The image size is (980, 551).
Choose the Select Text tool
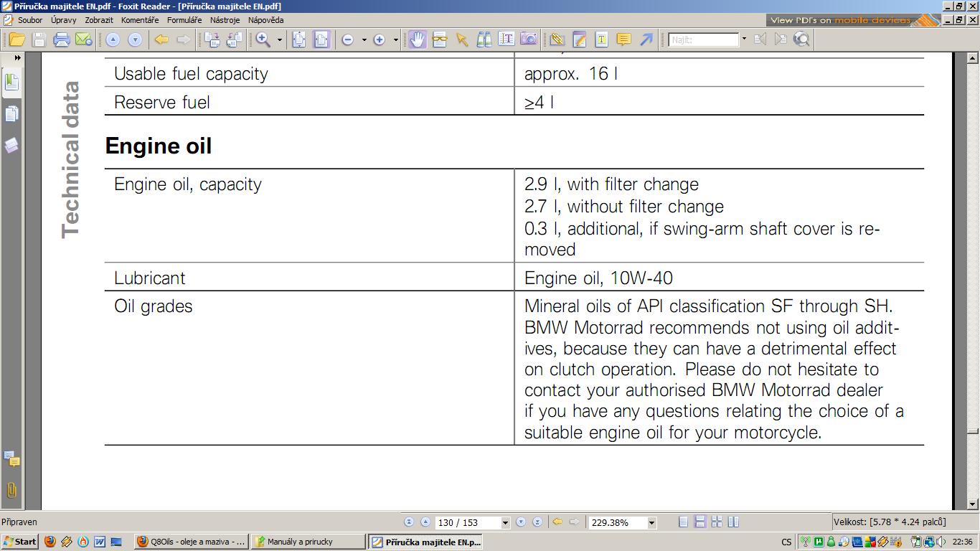(507, 40)
